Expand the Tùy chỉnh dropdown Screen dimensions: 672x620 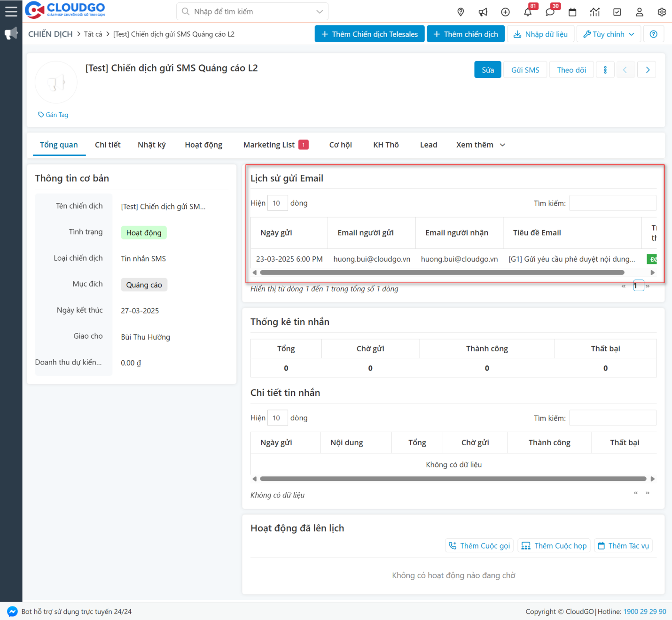click(x=609, y=34)
